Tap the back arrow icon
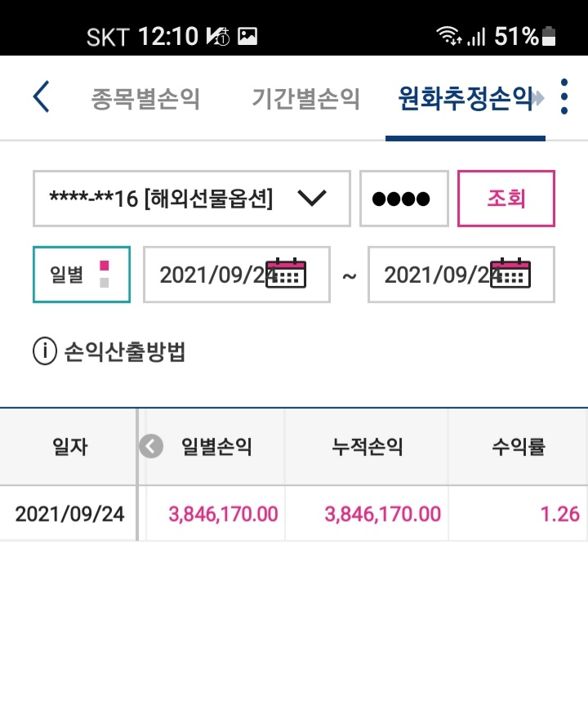 coord(41,96)
